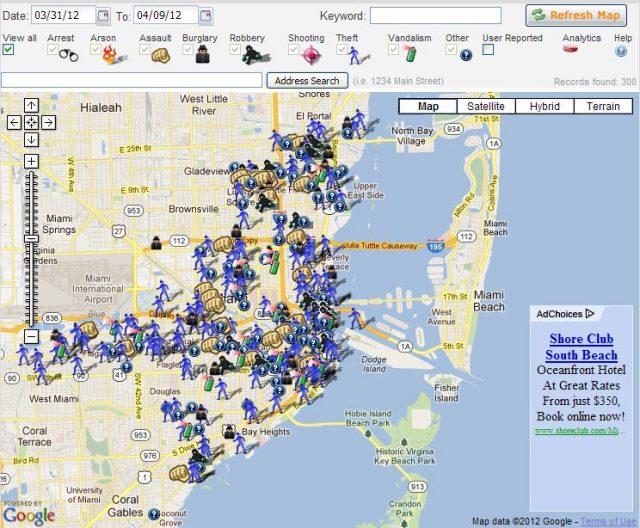The image size is (640, 528).
Task: Pan the map down
Action: click(x=31, y=140)
